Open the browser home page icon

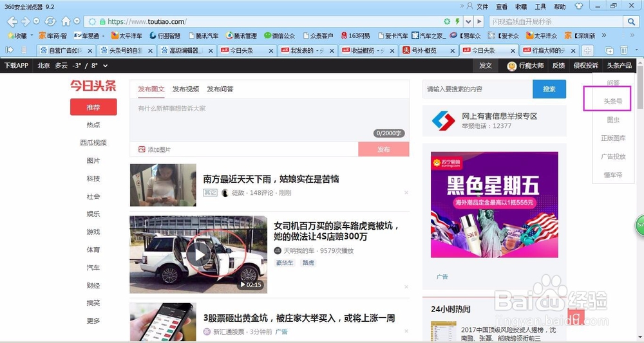tap(66, 21)
